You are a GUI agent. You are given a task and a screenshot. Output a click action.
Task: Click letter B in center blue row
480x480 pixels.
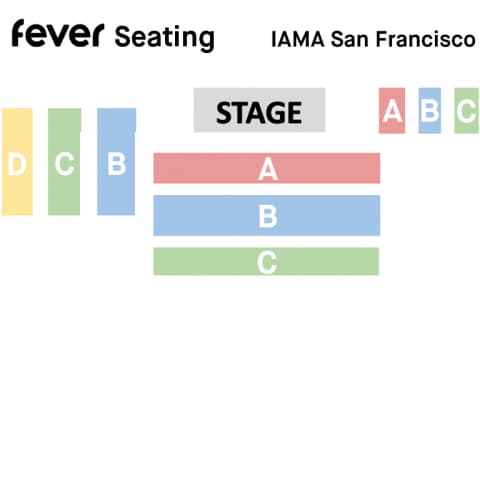[268, 217]
